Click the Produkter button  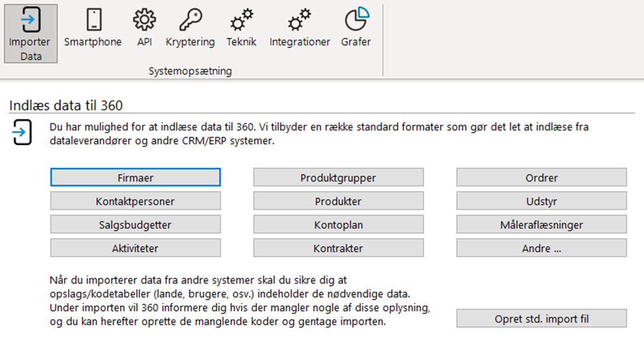(x=338, y=201)
